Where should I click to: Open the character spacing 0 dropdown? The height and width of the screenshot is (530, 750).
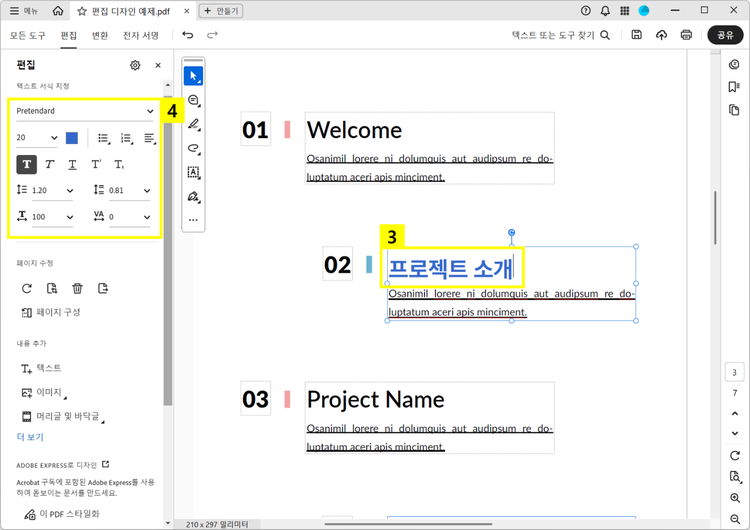coord(129,217)
